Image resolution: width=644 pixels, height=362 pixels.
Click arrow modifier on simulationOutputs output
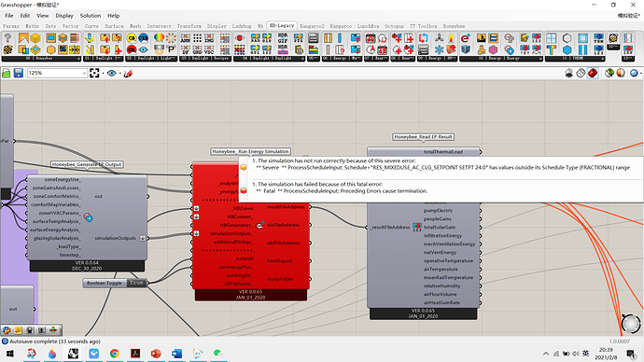tap(143, 238)
